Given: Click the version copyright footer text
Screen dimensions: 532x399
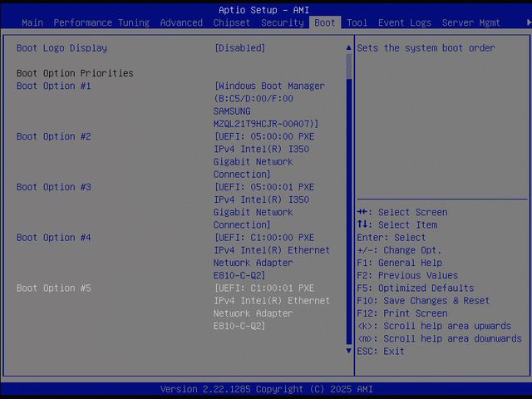Looking at the screenshot, I should click(266, 389).
